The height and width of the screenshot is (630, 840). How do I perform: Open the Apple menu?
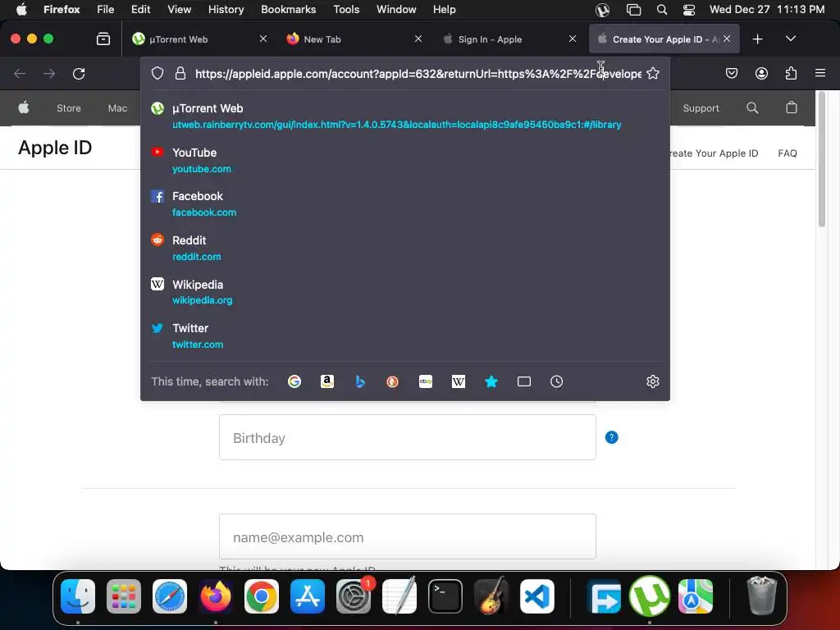pos(21,9)
